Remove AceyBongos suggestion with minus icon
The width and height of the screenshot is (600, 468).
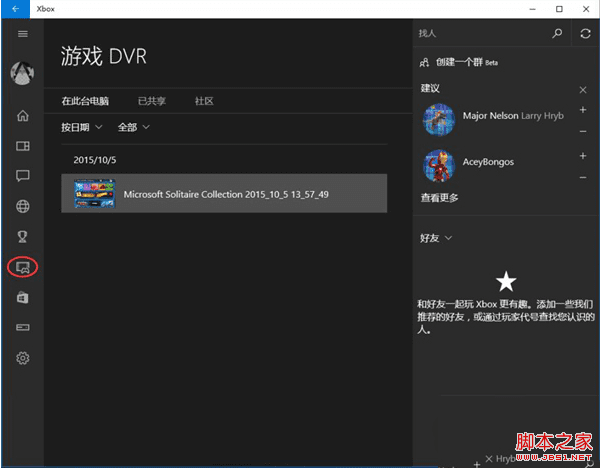(x=583, y=177)
